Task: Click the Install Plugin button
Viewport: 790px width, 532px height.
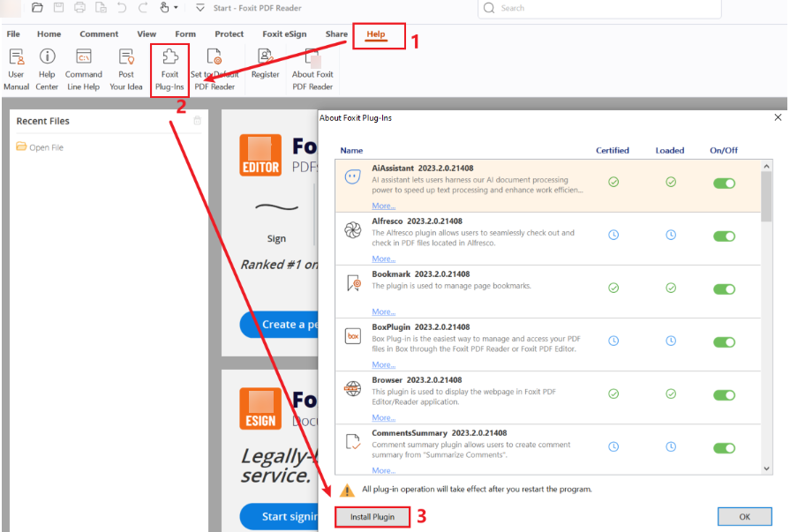Action: click(372, 516)
